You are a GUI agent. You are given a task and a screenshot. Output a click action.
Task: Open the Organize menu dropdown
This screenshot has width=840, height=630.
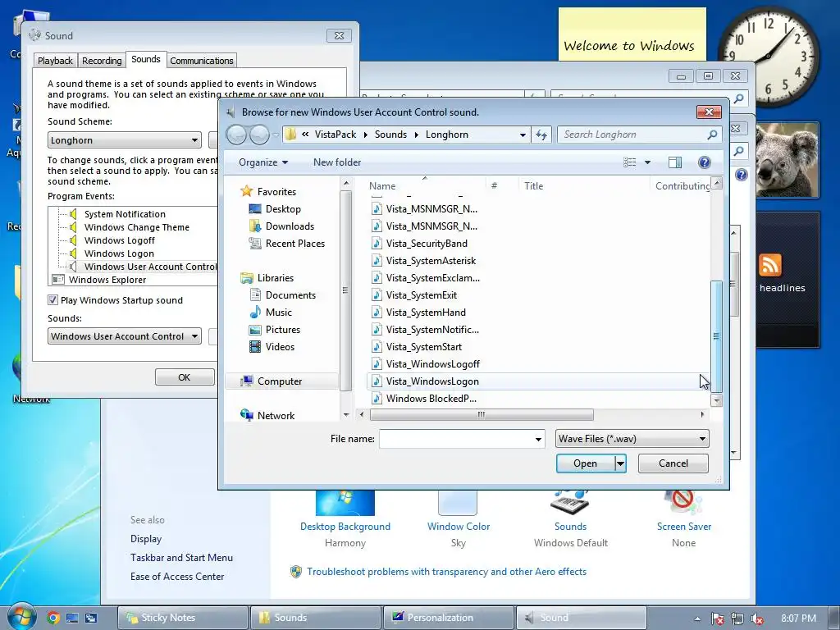(x=263, y=162)
